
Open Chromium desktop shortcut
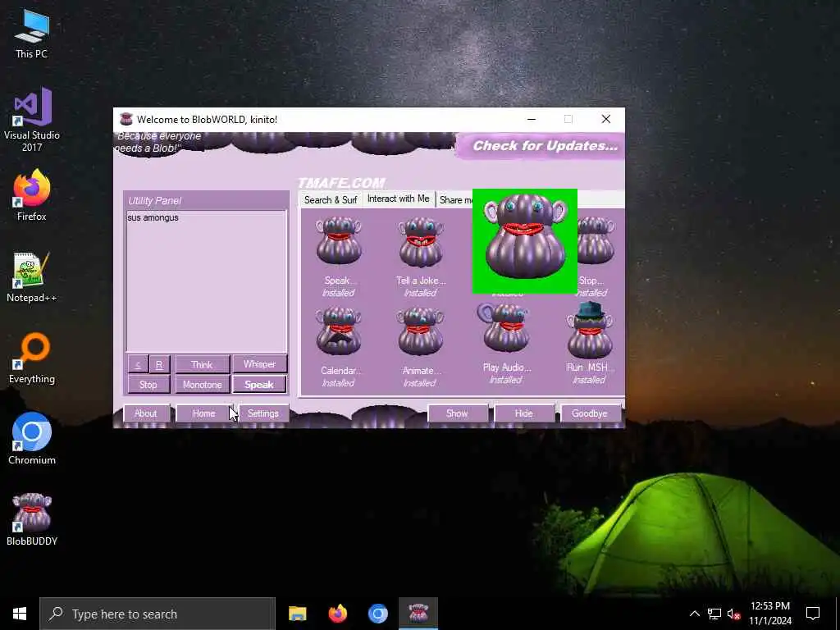[32, 438]
